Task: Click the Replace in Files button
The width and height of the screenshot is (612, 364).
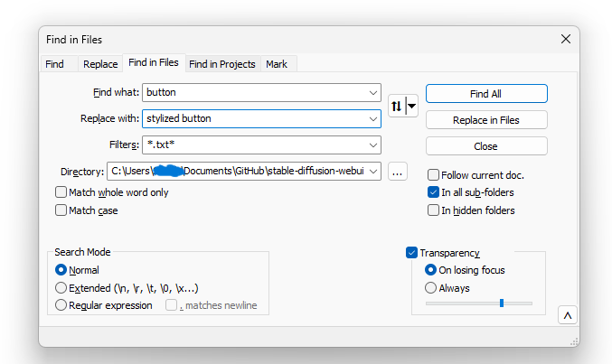Action: (x=486, y=120)
